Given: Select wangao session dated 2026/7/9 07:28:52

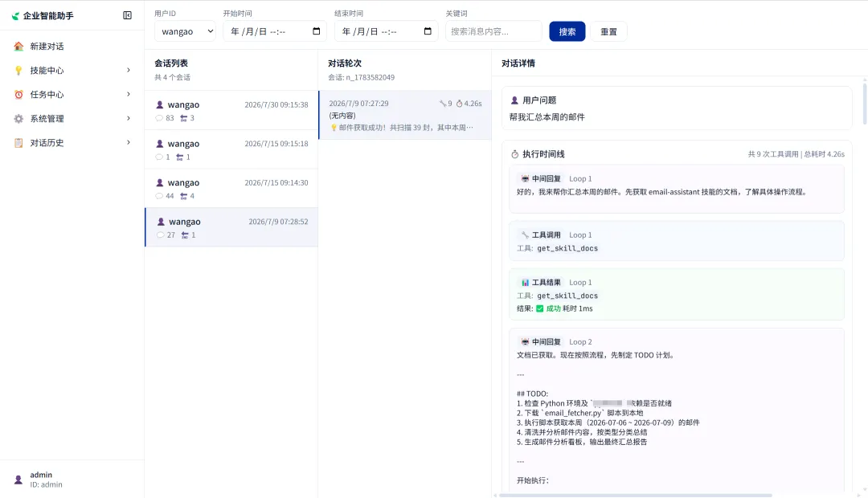Looking at the screenshot, I should pyautogui.click(x=231, y=227).
